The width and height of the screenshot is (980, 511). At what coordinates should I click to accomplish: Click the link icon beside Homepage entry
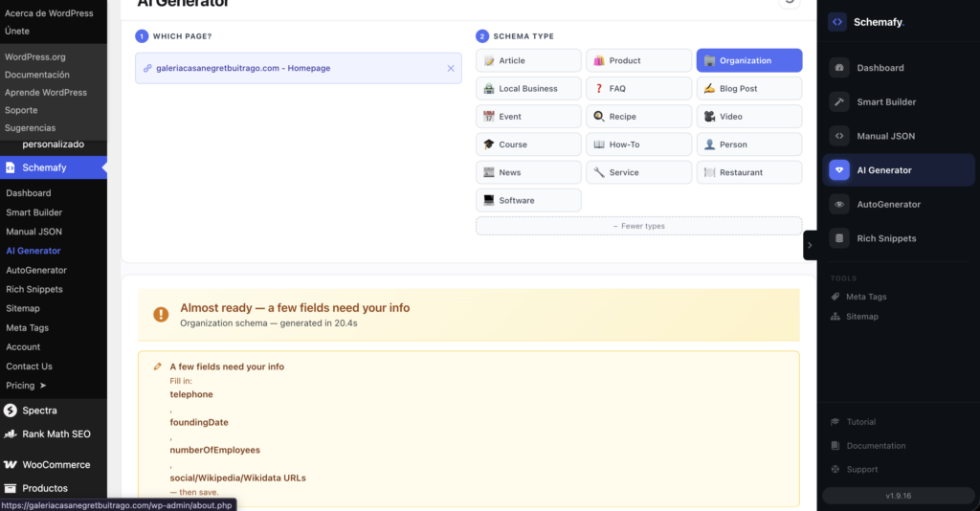[147, 68]
